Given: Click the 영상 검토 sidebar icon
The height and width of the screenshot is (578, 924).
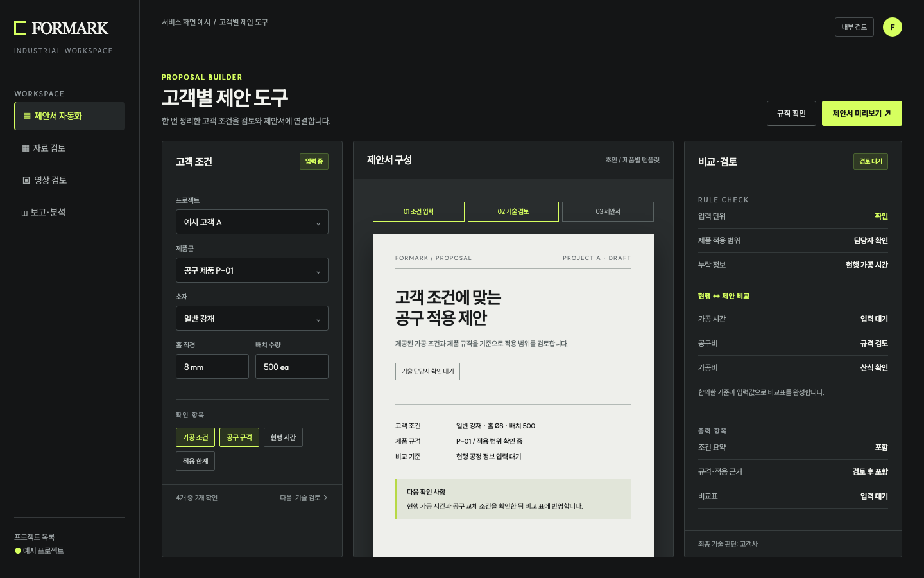Looking at the screenshot, I should (26, 180).
